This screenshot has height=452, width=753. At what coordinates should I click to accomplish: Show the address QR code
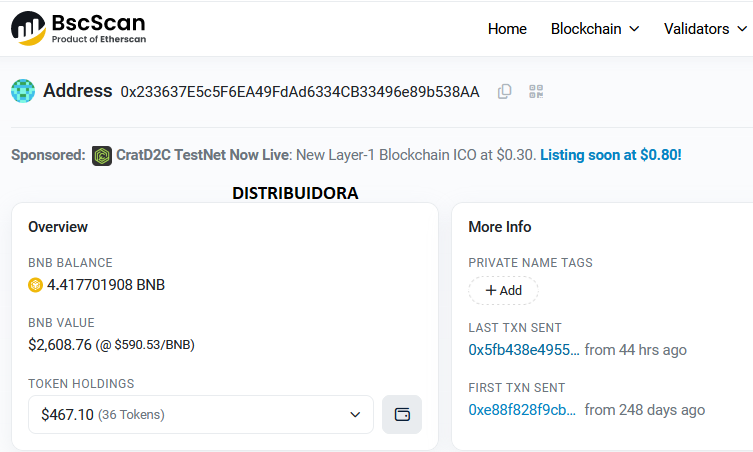coord(536,91)
